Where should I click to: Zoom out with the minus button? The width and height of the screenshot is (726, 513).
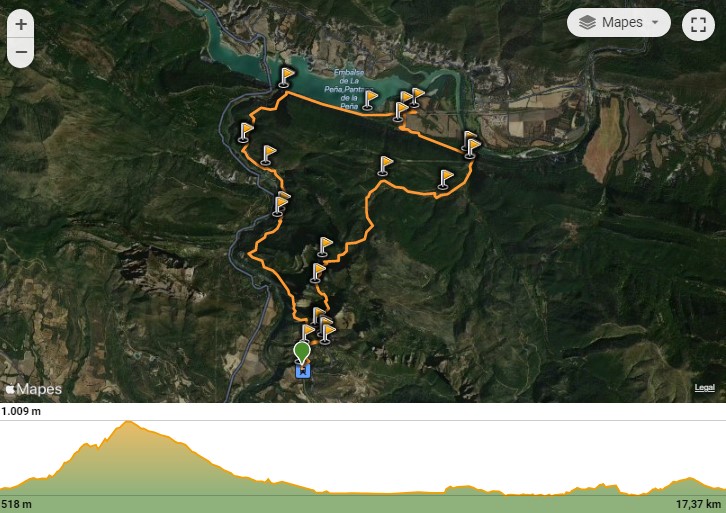(21, 52)
